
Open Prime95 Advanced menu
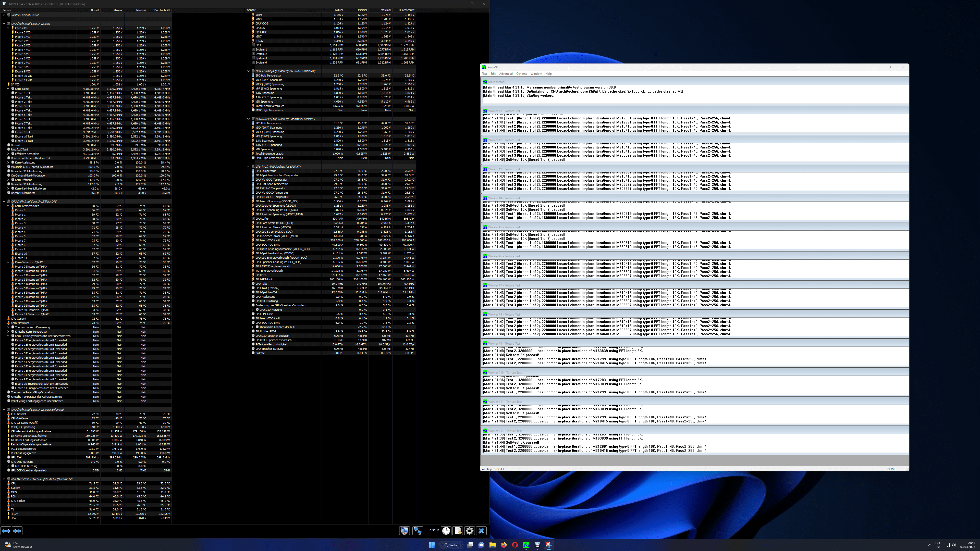(506, 74)
